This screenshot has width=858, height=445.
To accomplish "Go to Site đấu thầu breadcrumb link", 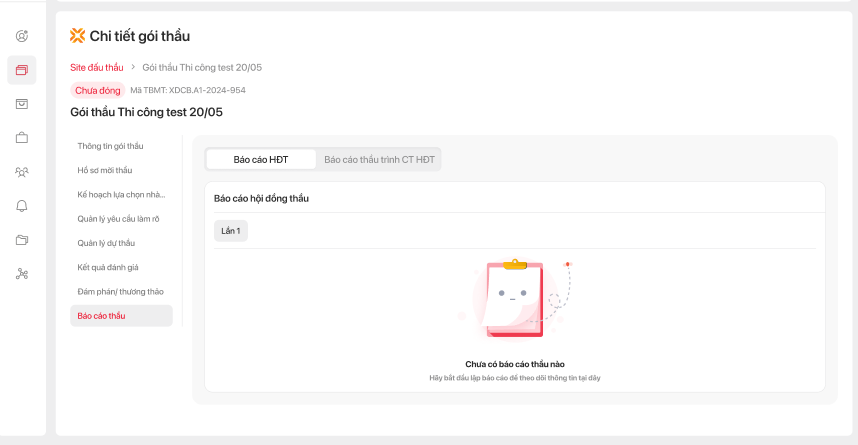I will 97,67.
